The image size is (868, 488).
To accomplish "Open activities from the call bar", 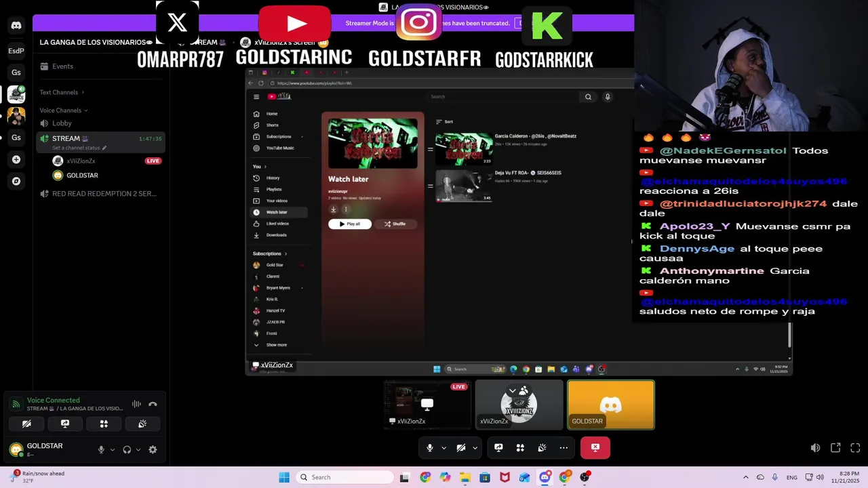I will (520, 447).
